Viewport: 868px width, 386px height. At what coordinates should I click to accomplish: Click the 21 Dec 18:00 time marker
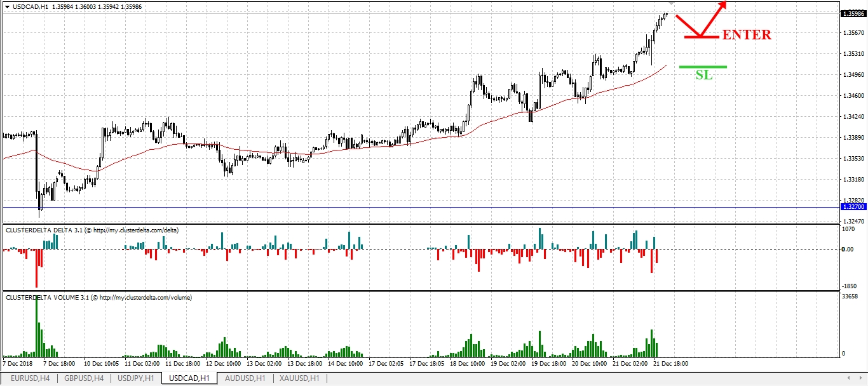671,364
